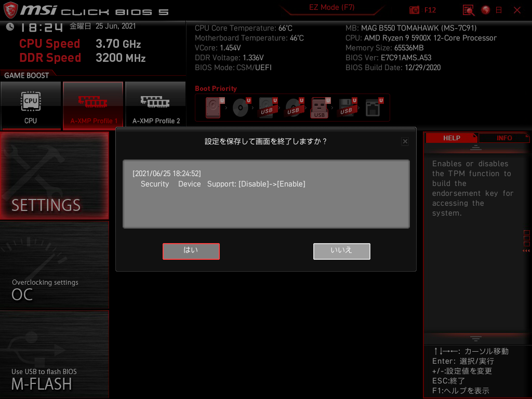This screenshot has width=532, height=399.
Task: Switch to EZ Mode (F7)
Action: pos(331,8)
